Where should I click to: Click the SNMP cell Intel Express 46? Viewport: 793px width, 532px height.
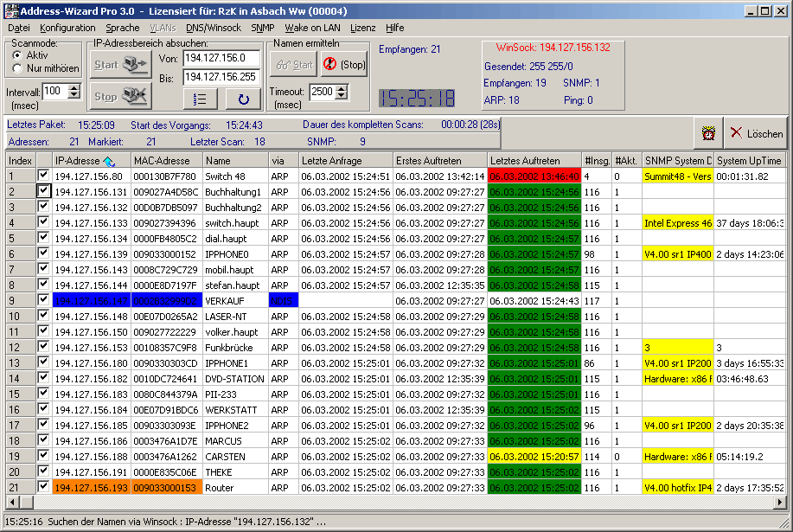tap(678, 223)
